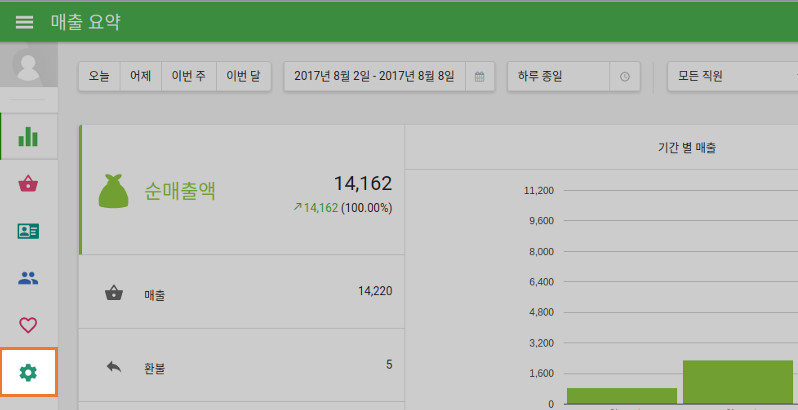Click the 1,600 axis label

541,373
